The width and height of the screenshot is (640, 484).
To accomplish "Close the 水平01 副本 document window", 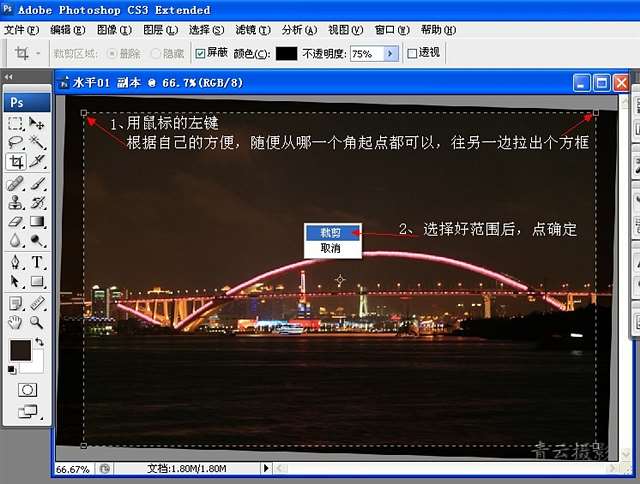I will [x=622, y=83].
